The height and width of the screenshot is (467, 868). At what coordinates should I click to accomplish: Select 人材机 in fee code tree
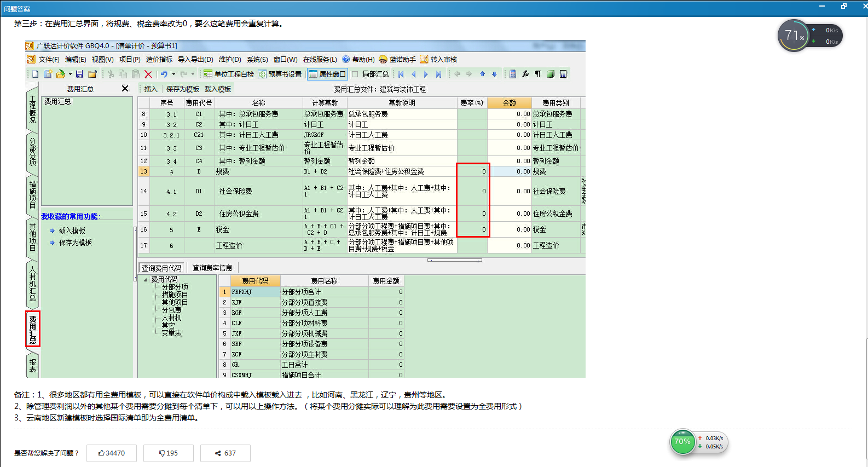(x=171, y=318)
